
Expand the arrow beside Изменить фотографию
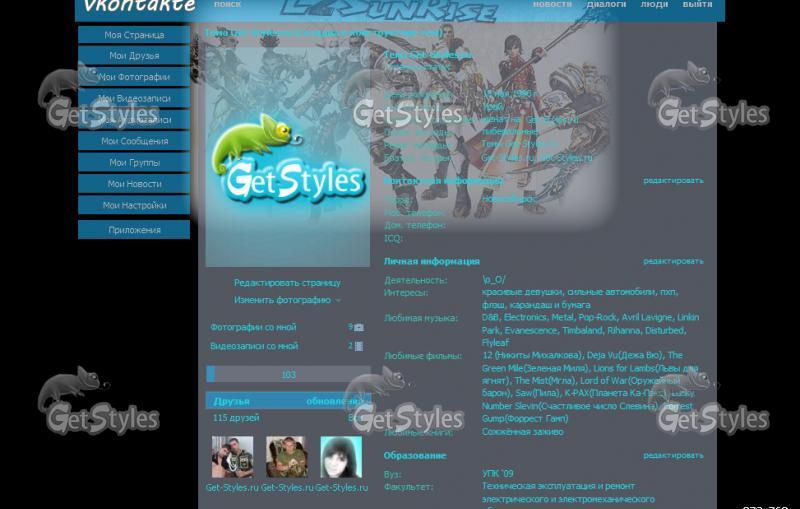pyautogui.click(x=338, y=301)
